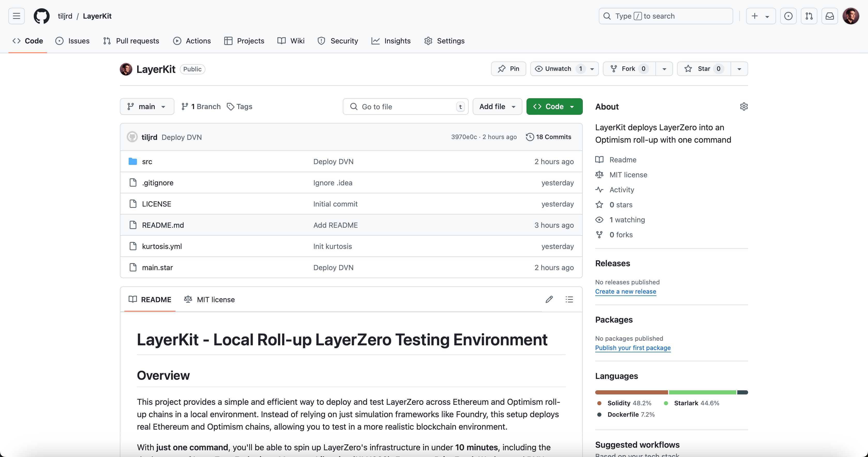Focus the Go to file search field
Screen dimensions: 868x457
[405, 106]
